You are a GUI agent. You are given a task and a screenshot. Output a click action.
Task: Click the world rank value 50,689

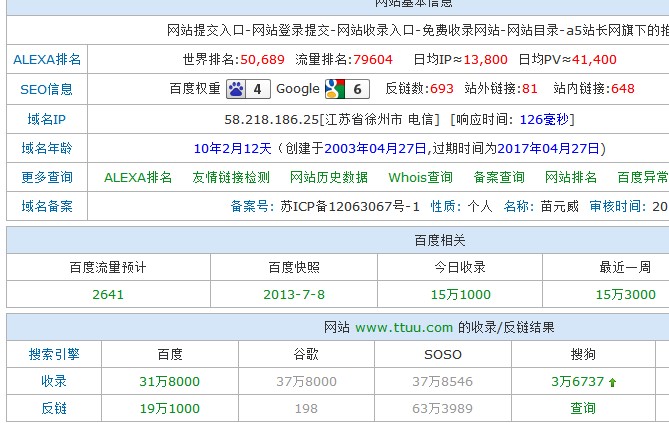[262, 59]
